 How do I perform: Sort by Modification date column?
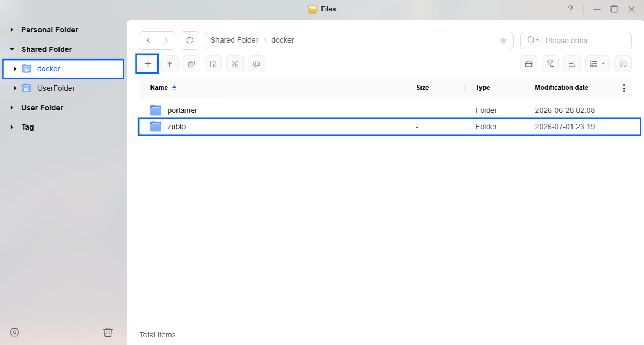tap(561, 88)
